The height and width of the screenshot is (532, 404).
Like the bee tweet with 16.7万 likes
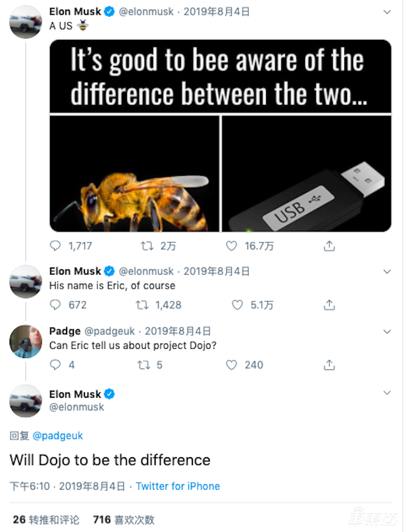pos(231,246)
